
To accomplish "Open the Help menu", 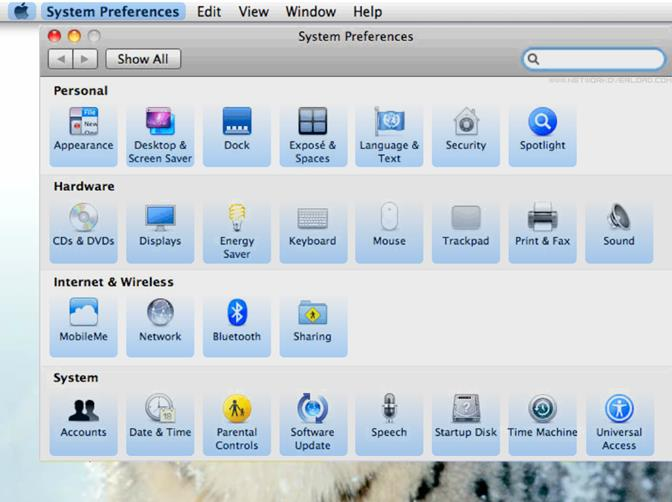I will coord(367,12).
